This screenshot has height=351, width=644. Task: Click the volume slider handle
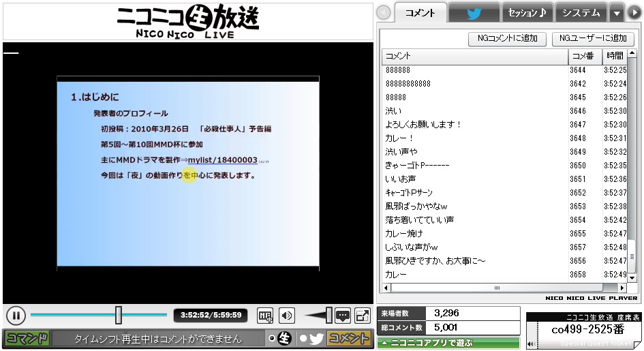(x=329, y=315)
